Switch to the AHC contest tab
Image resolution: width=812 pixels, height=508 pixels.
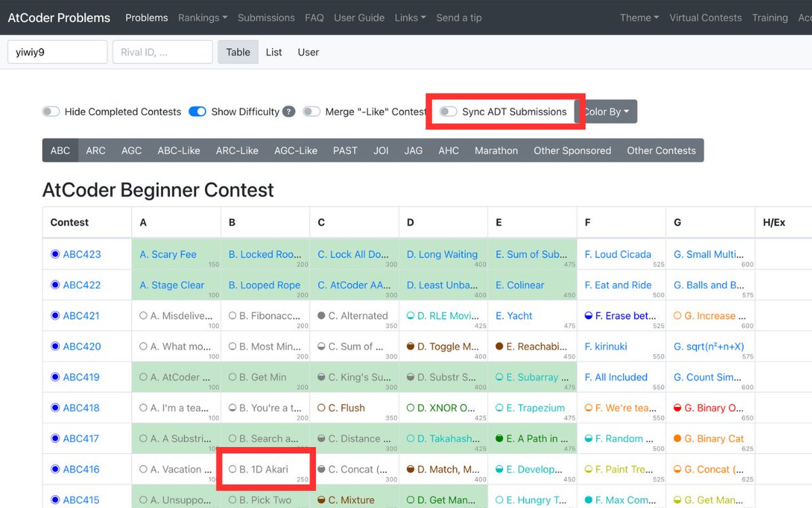point(449,150)
